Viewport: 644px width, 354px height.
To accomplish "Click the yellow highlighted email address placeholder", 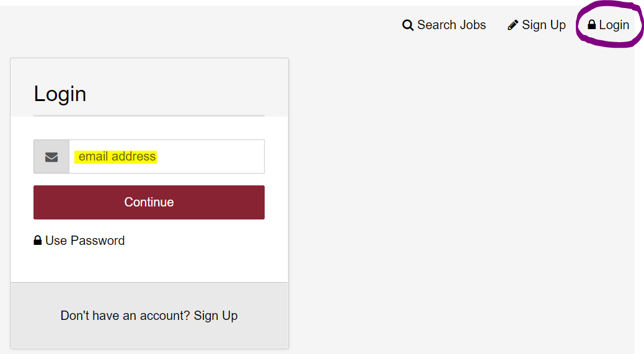I will [x=115, y=156].
